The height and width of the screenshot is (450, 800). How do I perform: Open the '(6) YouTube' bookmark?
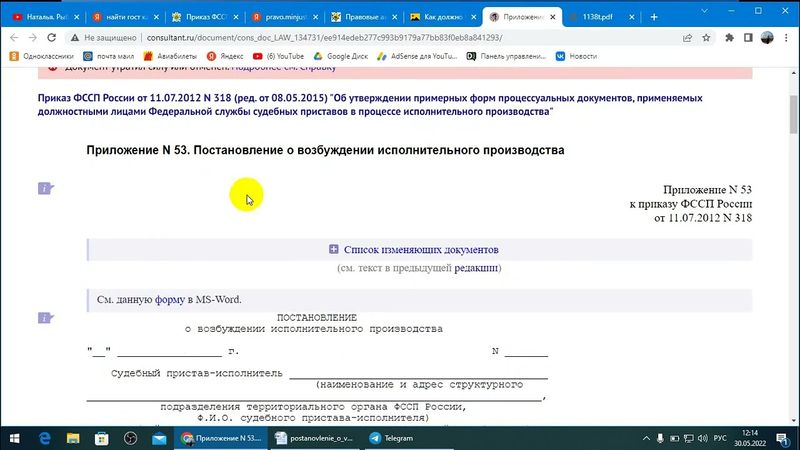tap(279, 56)
